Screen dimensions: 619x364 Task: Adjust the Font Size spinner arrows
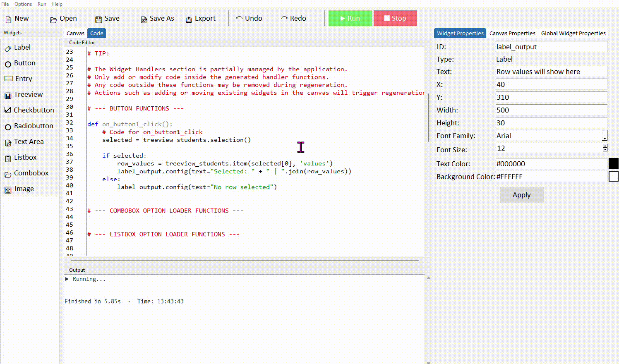click(605, 148)
